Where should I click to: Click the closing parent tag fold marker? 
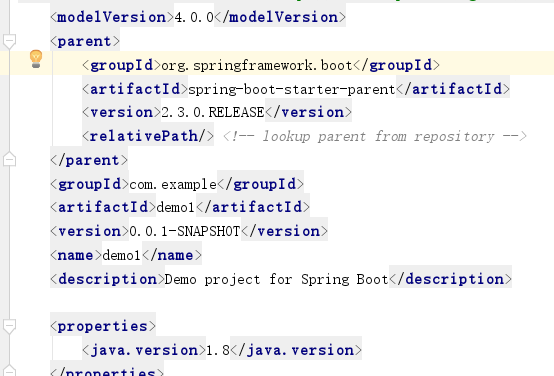tap(9, 159)
